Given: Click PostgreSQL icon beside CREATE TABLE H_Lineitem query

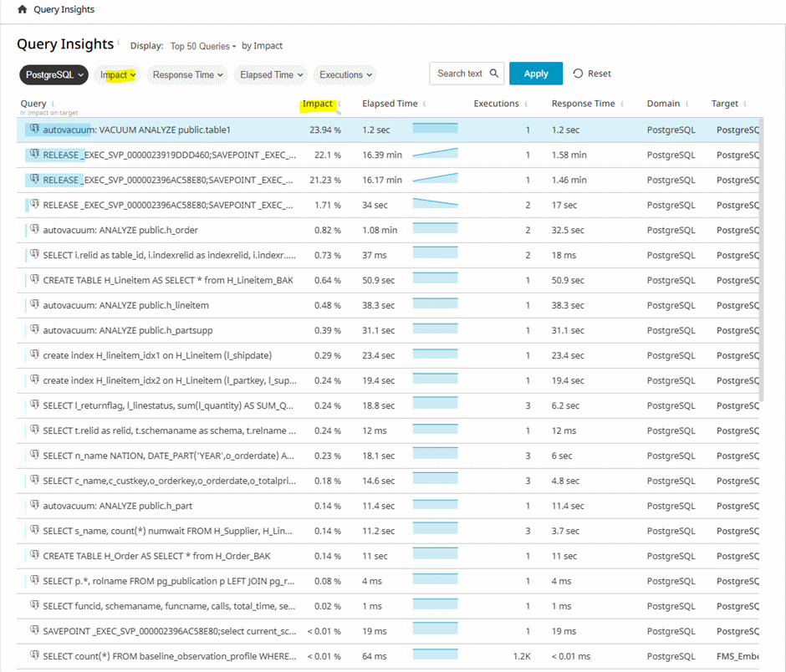Looking at the screenshot, I should click(x=34, y=280).
